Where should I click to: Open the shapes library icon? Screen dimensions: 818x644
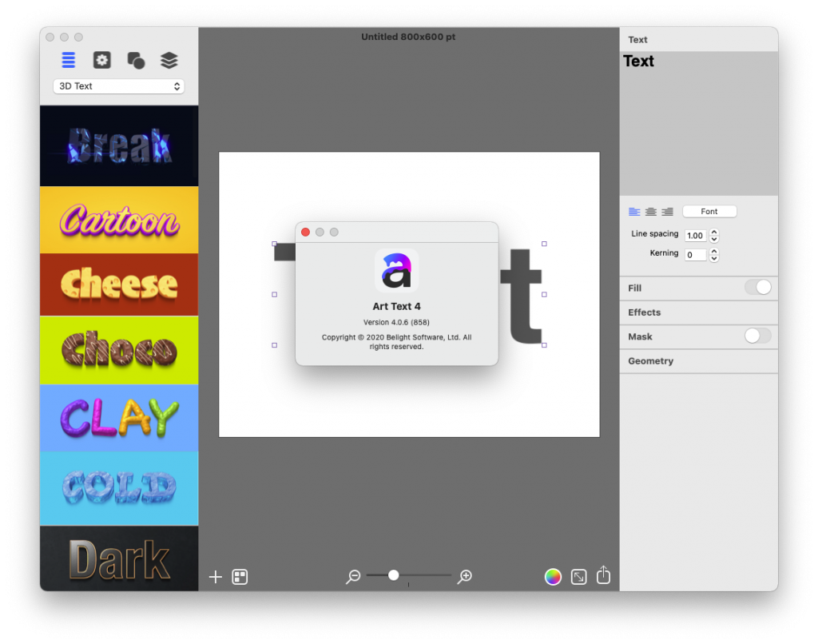click(136, 61)
